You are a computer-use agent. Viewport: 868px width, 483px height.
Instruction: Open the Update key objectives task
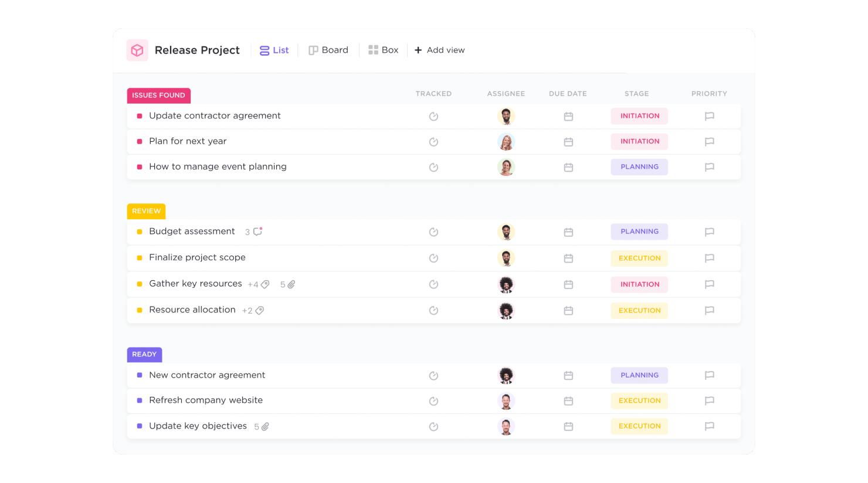(198, 426)
